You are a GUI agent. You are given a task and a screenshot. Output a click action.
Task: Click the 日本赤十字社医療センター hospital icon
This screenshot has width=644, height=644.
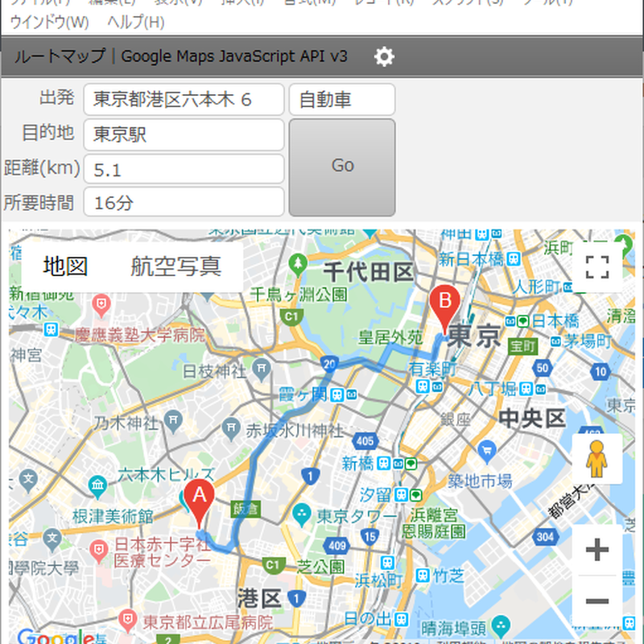(99, 551)
